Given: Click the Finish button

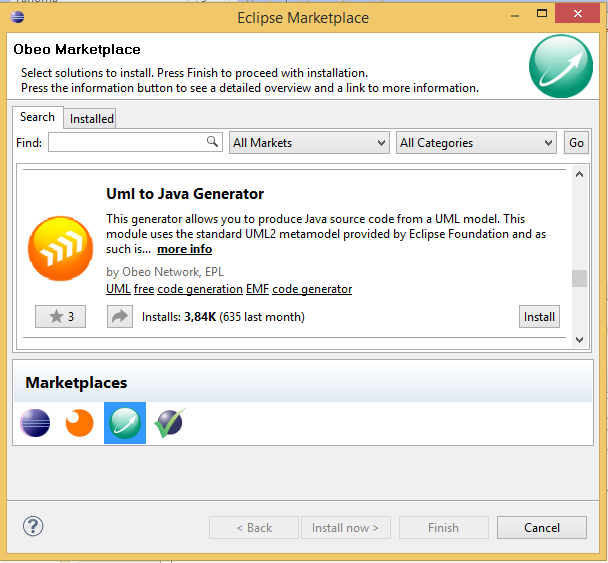Looking at the screenshot, I should pos(444,527).
